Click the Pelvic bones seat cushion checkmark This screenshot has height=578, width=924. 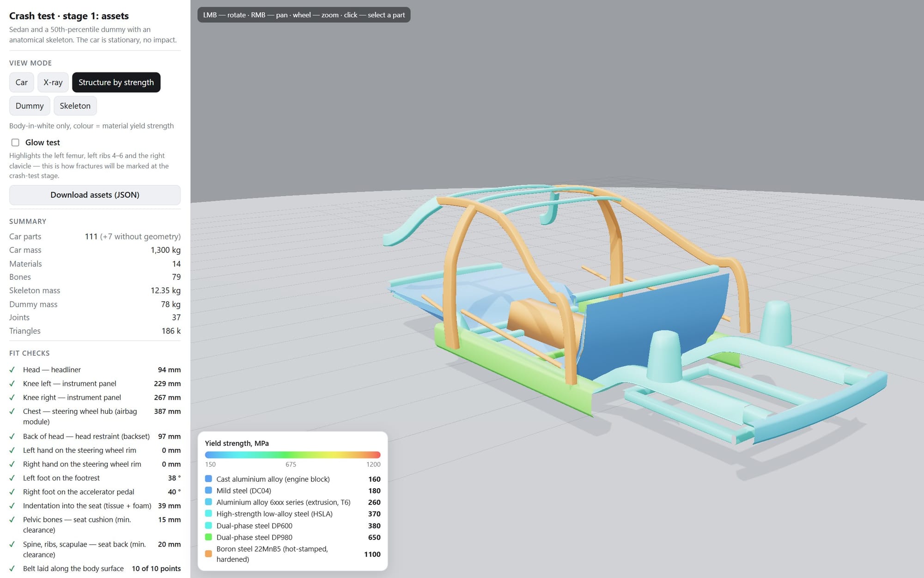(12, 520)
